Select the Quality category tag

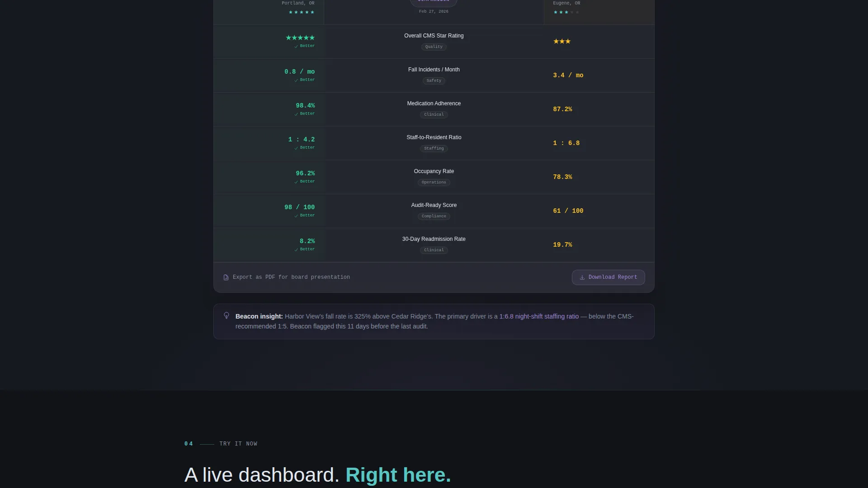(434, 47)
